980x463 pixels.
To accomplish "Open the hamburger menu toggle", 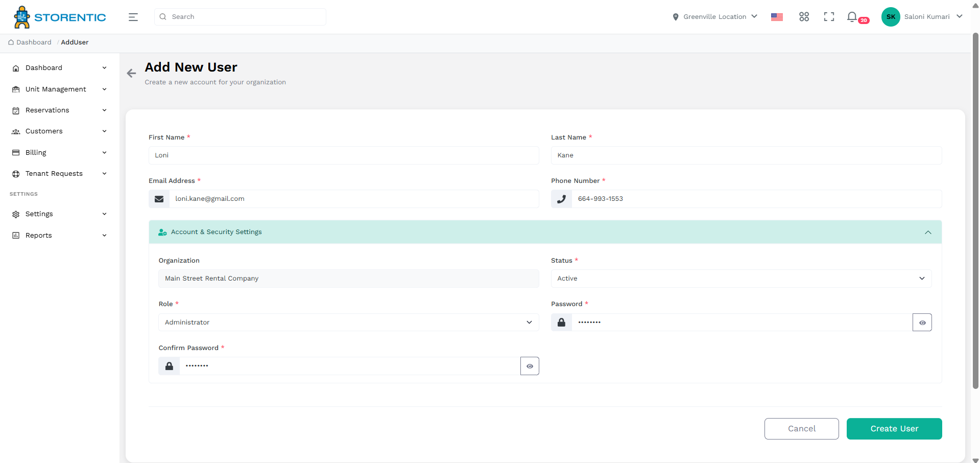I will (x=133, y=16).
